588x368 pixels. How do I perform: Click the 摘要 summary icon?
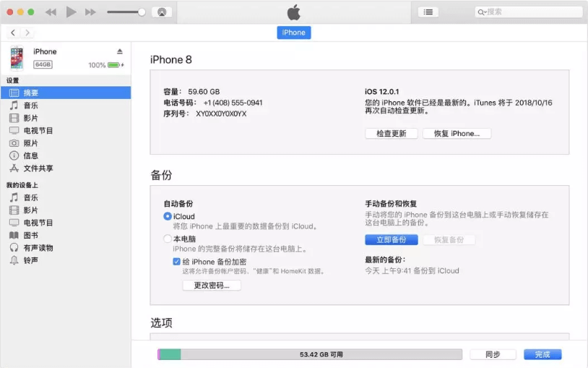tap(14, 93)
